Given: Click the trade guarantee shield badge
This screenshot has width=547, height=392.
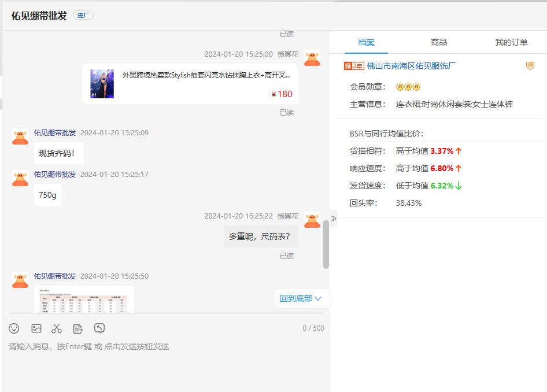Looking at the screenshot, I should [530, 66].
